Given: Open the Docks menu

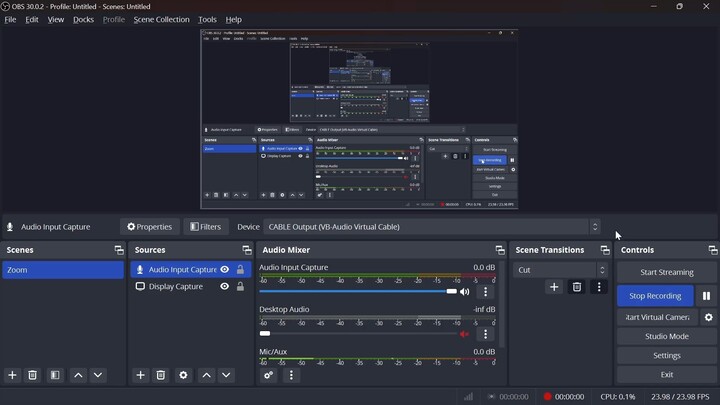Looking at the screenshot, I should 83,19.
